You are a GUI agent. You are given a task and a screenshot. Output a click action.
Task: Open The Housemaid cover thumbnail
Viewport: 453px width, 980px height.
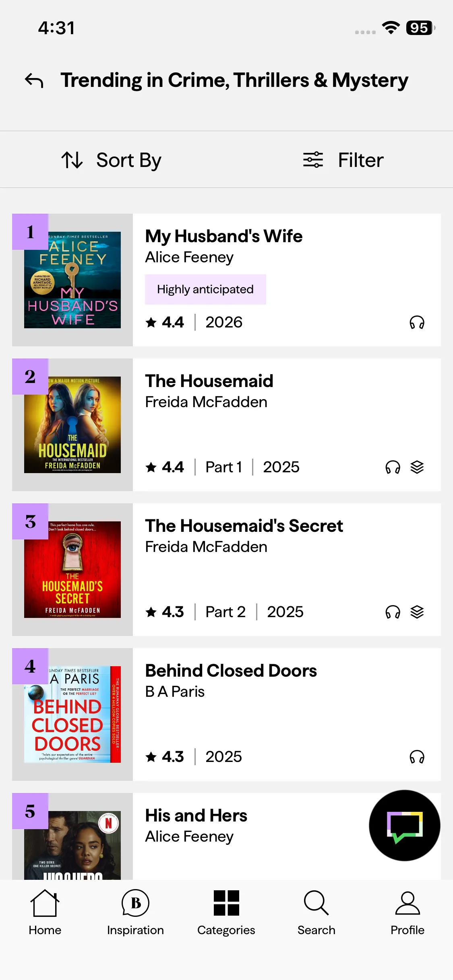click(72, 424)
